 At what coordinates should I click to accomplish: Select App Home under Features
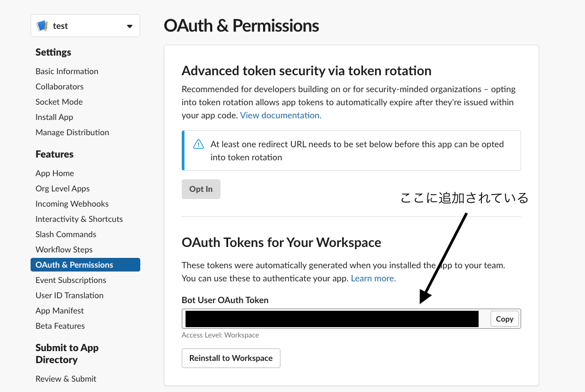[x=55, y=173]
